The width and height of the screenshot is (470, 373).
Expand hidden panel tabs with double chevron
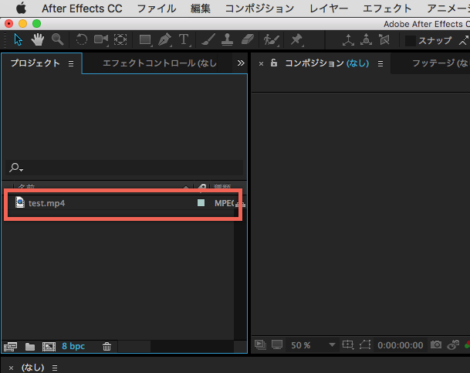tap(241, 63)
